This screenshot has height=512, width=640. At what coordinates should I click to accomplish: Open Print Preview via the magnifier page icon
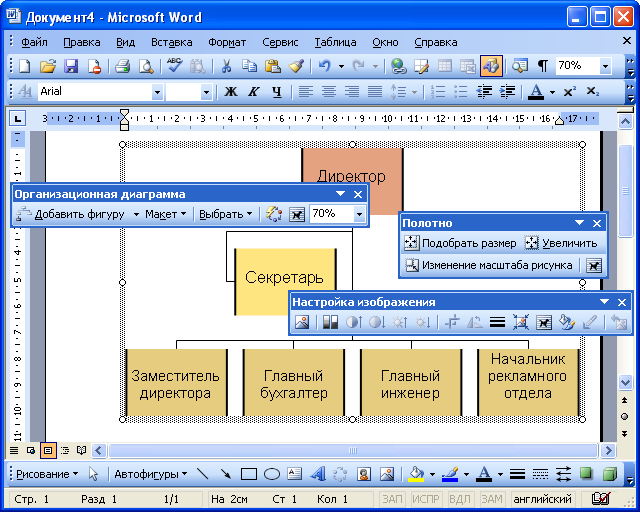[x=146, y=66]
